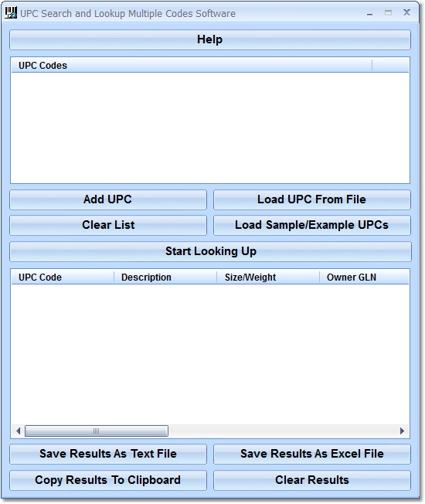Load UPC From File

point(311,199)
